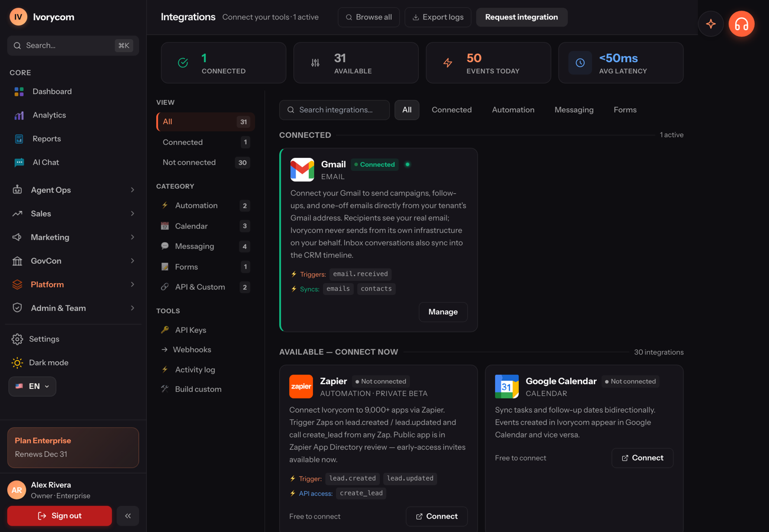Image resolution: width=769 pixels, height=532 pixels.
Task: Open Webhooks tool
Action: tap(205, 350)
